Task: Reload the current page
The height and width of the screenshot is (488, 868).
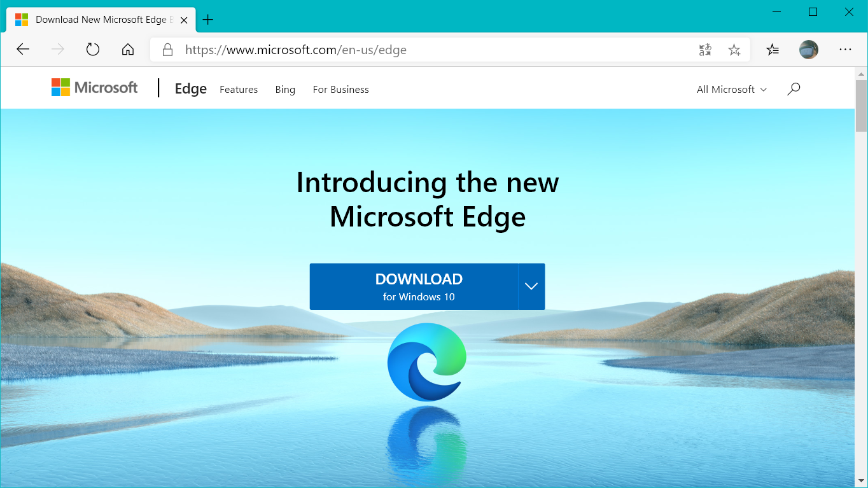Action: (93, 50)
